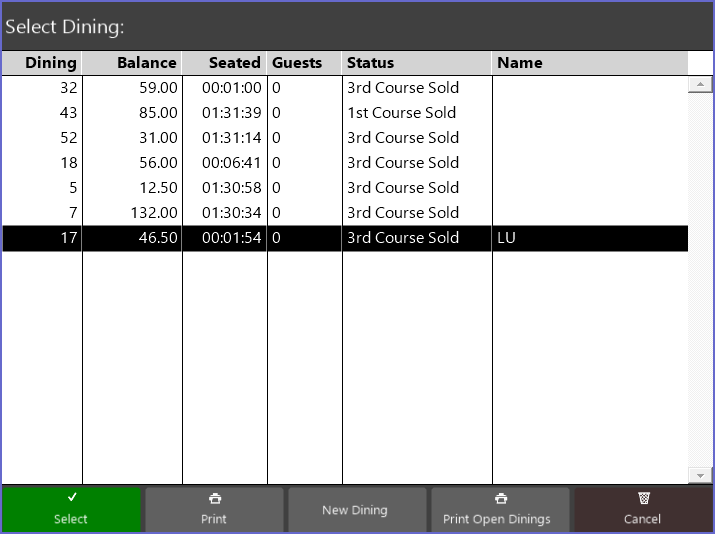The image size is (715, 534).
Task: Select dining 43 with 1st Course Sold
Action: tap(344, 113)
